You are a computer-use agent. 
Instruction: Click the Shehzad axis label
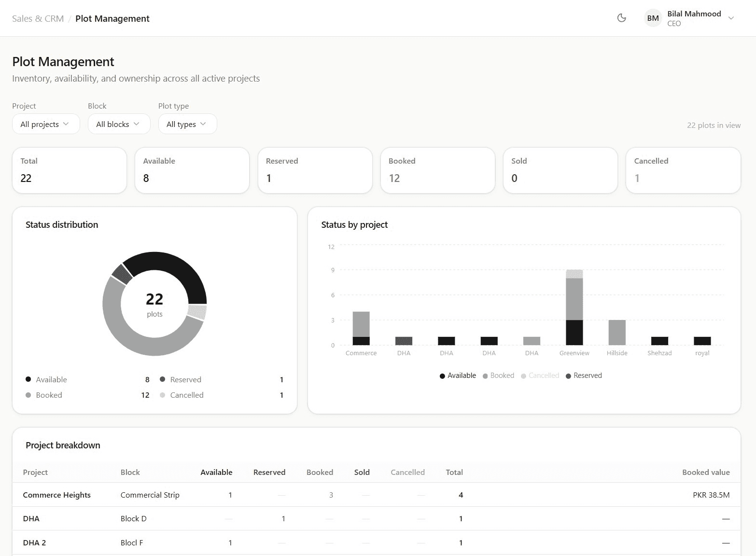(x=659, y=353)
